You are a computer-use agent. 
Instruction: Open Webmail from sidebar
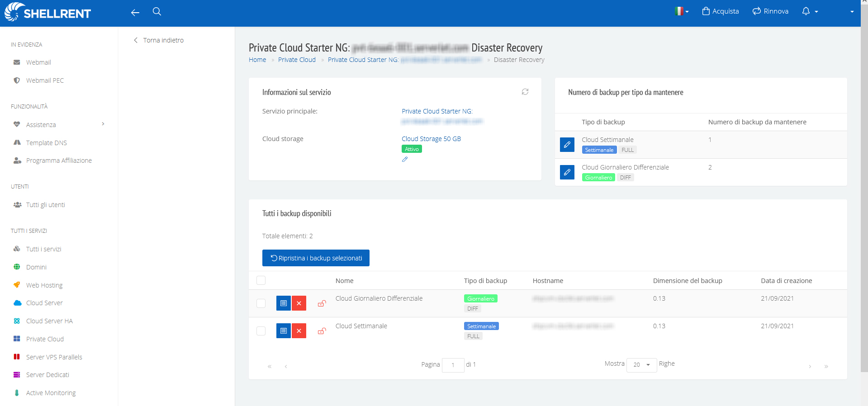point(38,62)
